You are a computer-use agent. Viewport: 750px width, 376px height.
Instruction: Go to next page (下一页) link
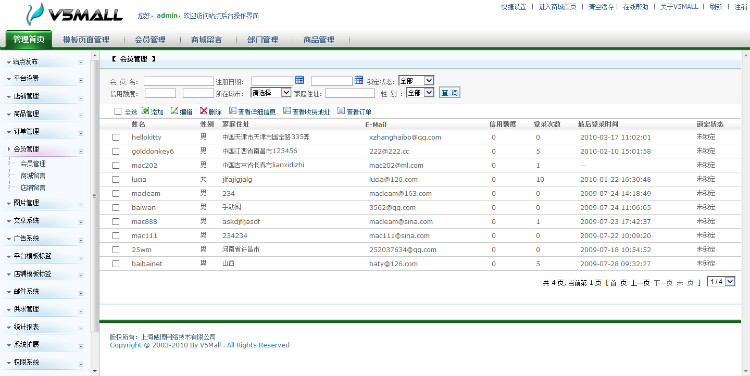click(662, 283)
